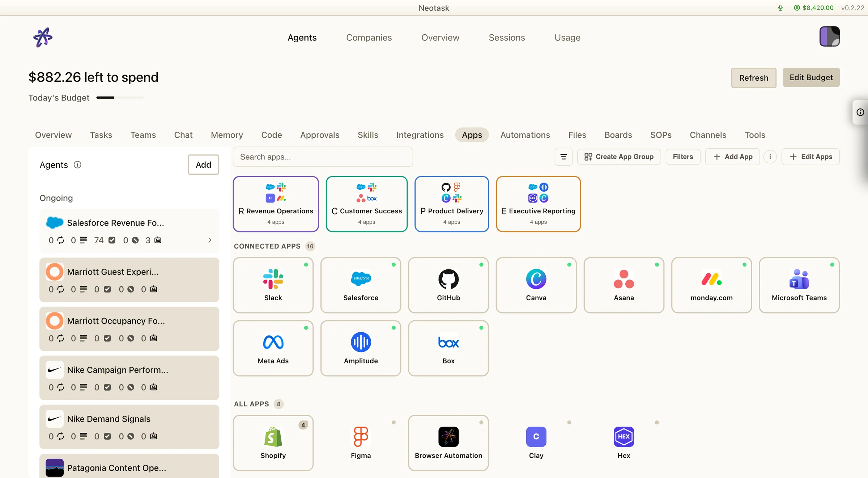Switch to the Automations tab
868x478 pixels.
click(x=525, y=135)
